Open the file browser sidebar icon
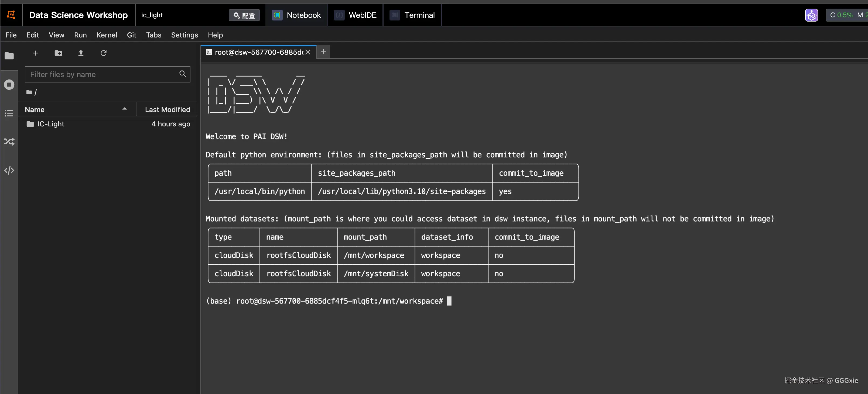Screen dimensions: 868x394 (9, 56)
